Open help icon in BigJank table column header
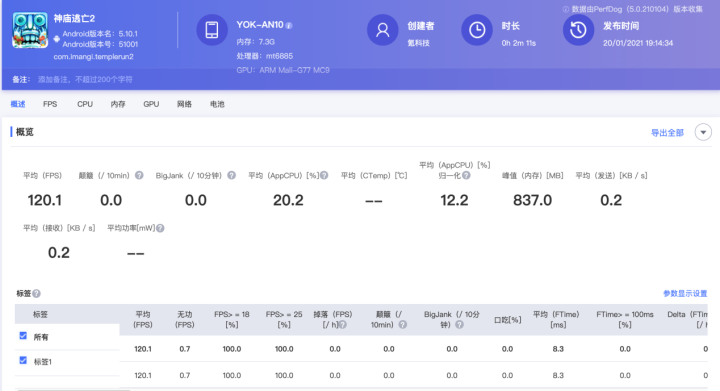Image resolution: width=720 pixels, height=391 pixels. pos(459,324)
